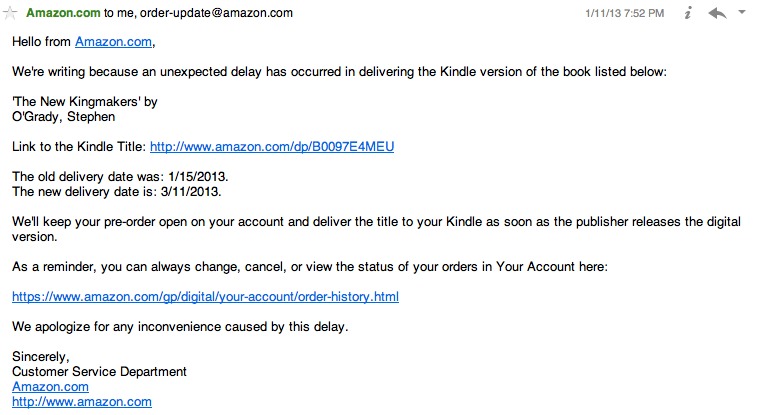Click the old delivery date text
Image resolution: width=759 pixels, height=415 pixels.
116,177
